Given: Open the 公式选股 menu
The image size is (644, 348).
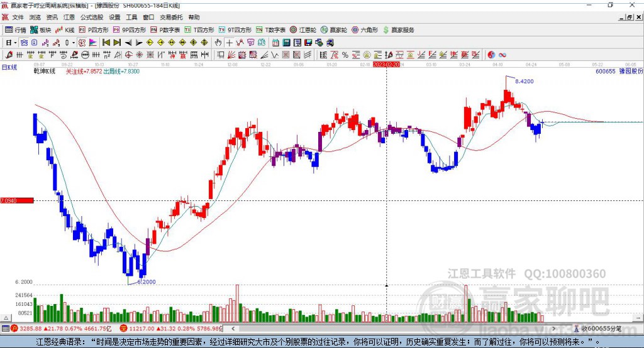Looking at the screenshot, I should (92, 17).
